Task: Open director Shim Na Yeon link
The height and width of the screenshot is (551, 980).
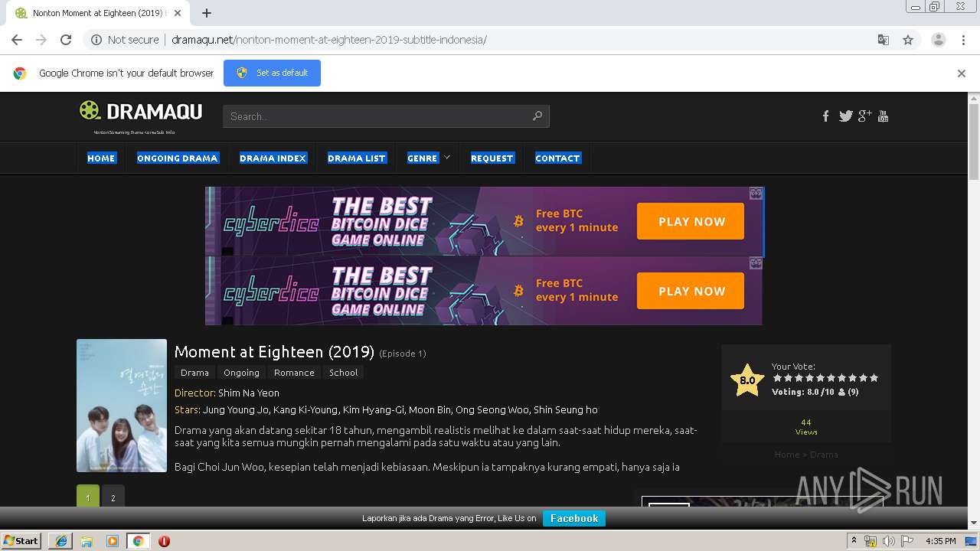Action: 249,393
